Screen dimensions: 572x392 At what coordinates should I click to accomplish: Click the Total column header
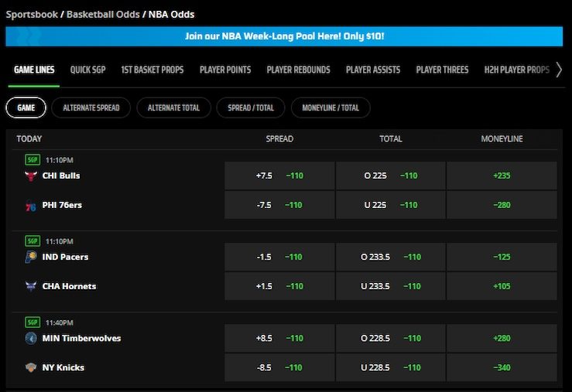pyautogui.click(x=391, y=139)
